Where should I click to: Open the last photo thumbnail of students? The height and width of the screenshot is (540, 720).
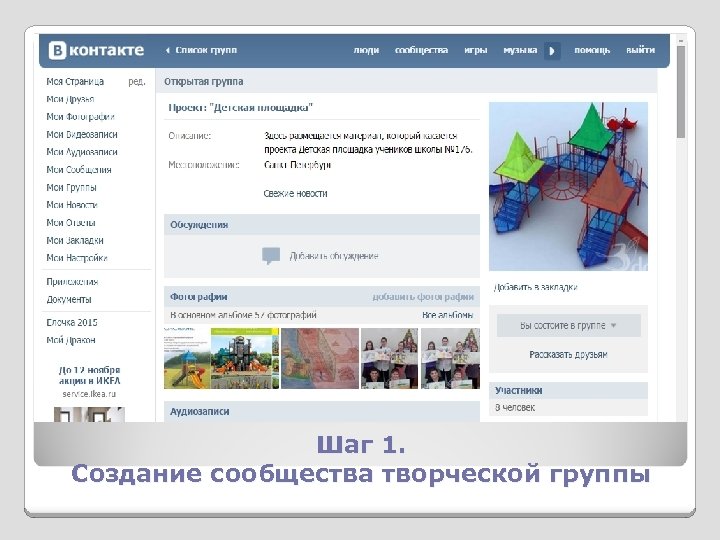point(450,358)
